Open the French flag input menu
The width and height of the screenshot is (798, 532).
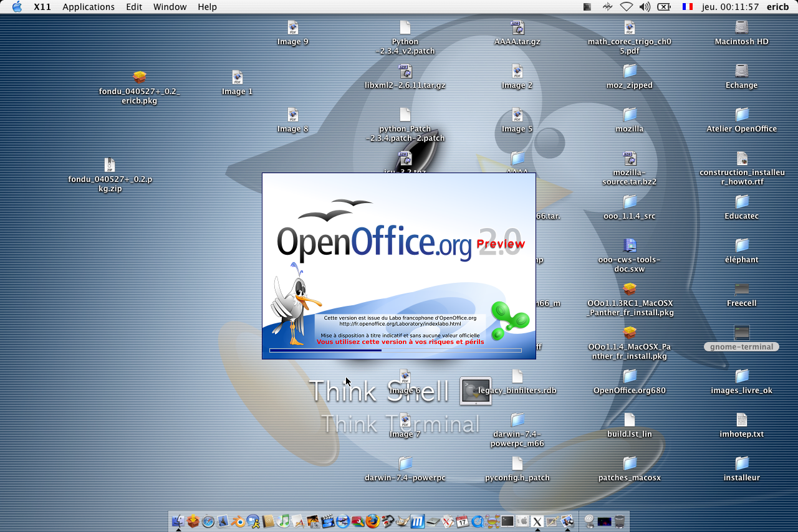click(x=688, y=7)
